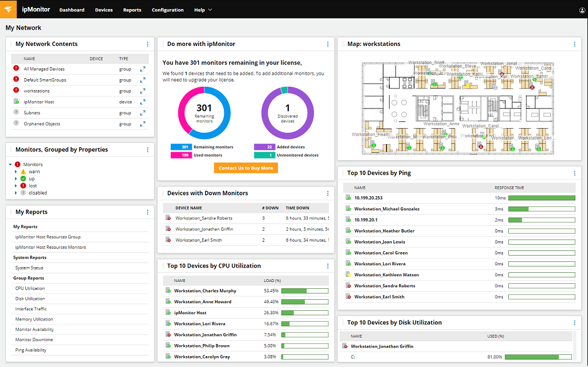Click the SolarWinds logo in the top bar

click(x=8, y=9)
